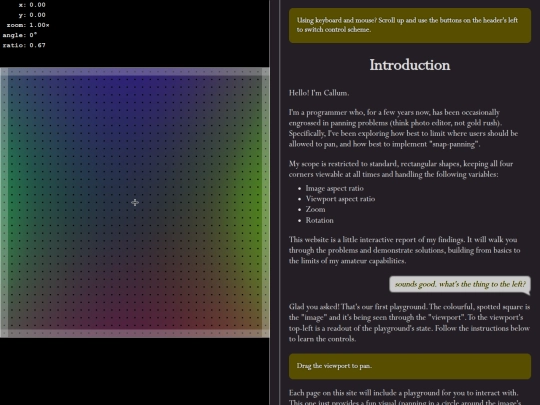Click the 'x: 0.00' readout
Screen dimensions: 540x405
point(32,5)
